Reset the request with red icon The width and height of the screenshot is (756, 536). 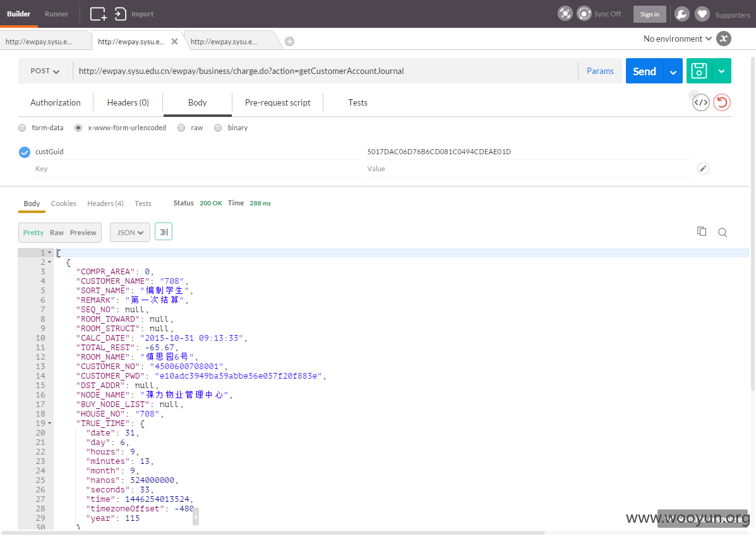[x=722, y=102]
